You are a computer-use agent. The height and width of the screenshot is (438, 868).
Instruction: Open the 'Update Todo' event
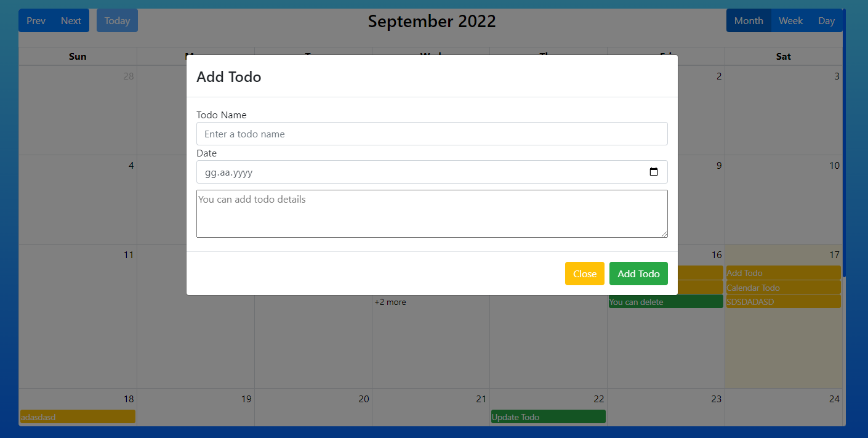click(548, 417)
